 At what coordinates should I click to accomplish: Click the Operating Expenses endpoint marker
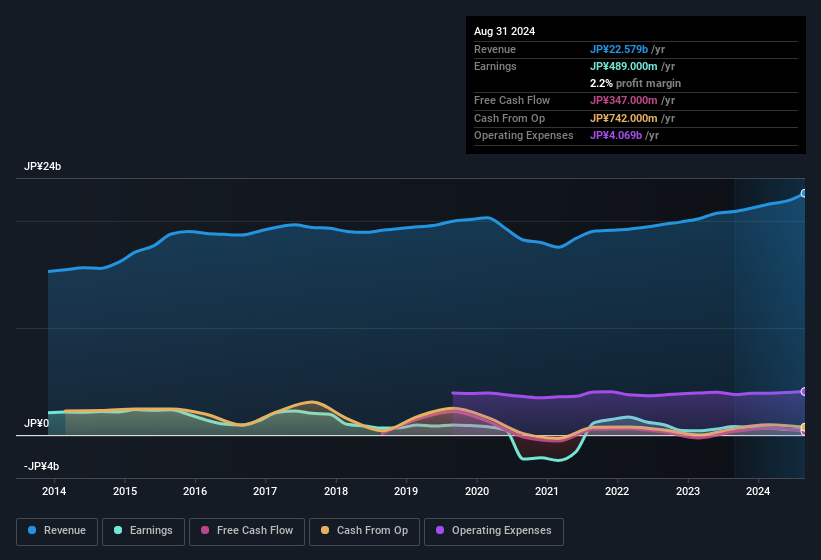803,391
